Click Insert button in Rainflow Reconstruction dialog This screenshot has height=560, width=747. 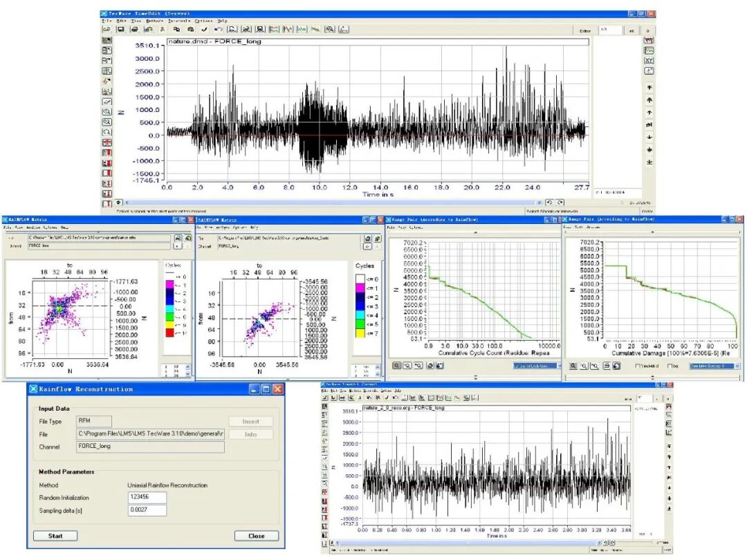click(x=250, y=422)
